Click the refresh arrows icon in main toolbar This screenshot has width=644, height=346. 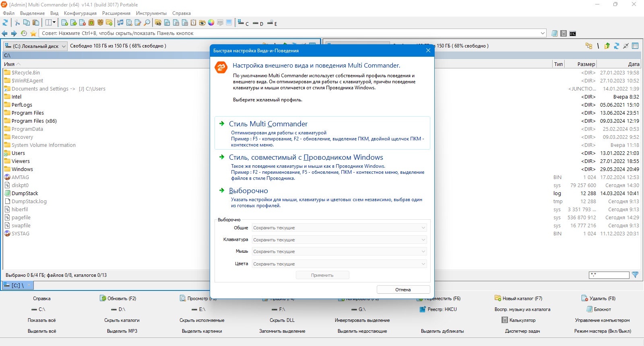click(5, 23)
